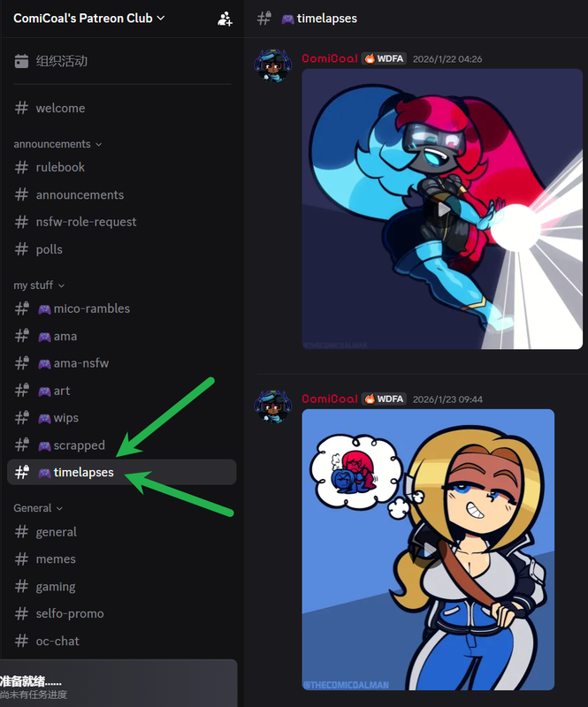Click the hash icon next to rulebook
This screenshot has width=588, height=707.
(21, 167)
